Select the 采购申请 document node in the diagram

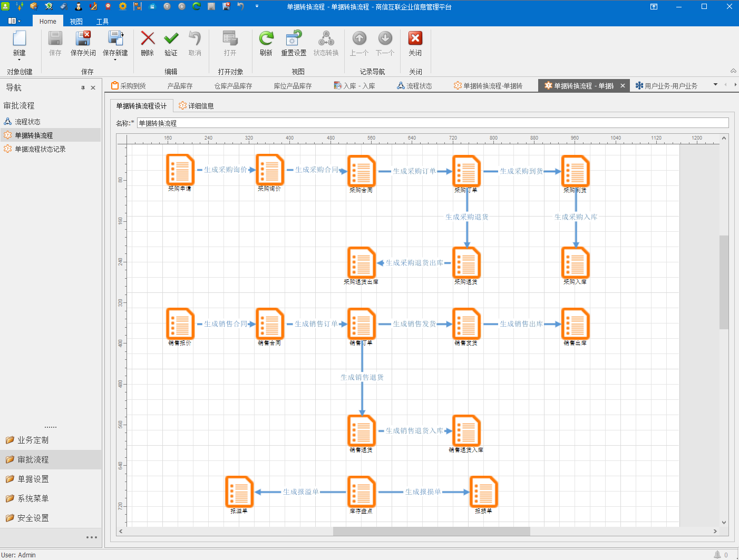[x=180, y=170]
